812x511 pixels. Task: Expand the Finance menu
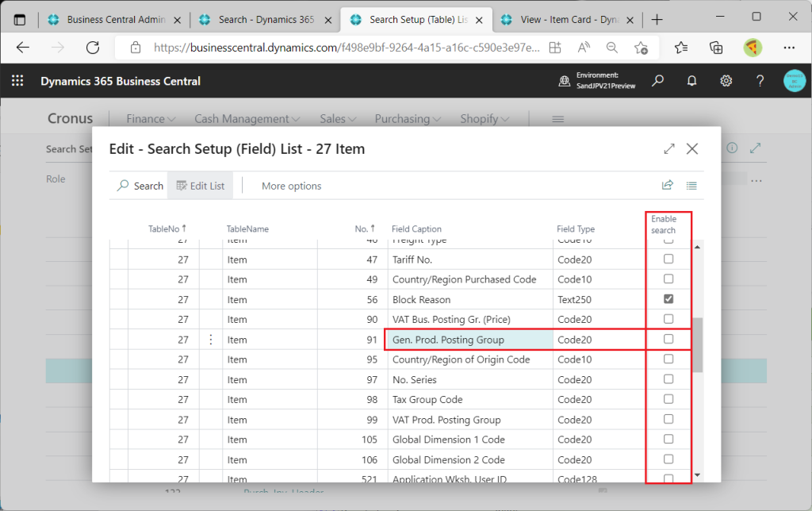pos(151,119)
